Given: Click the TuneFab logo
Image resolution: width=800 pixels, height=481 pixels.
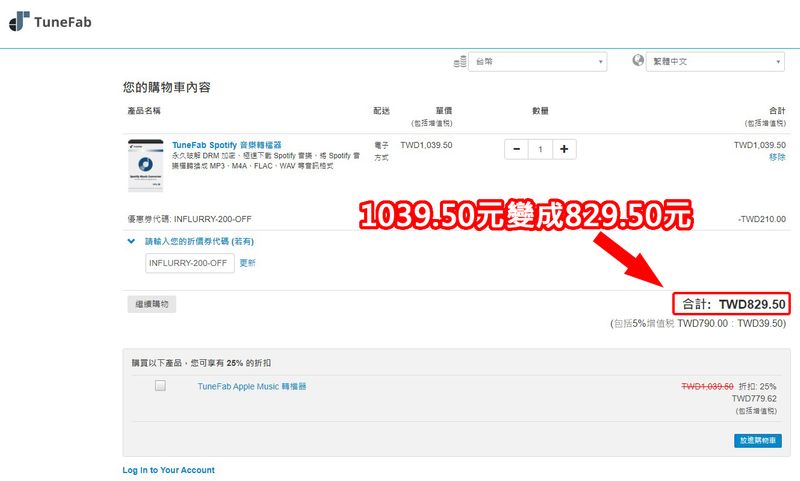Looking at the screenshot, I should pyautogui.click(x=50, y=22).
